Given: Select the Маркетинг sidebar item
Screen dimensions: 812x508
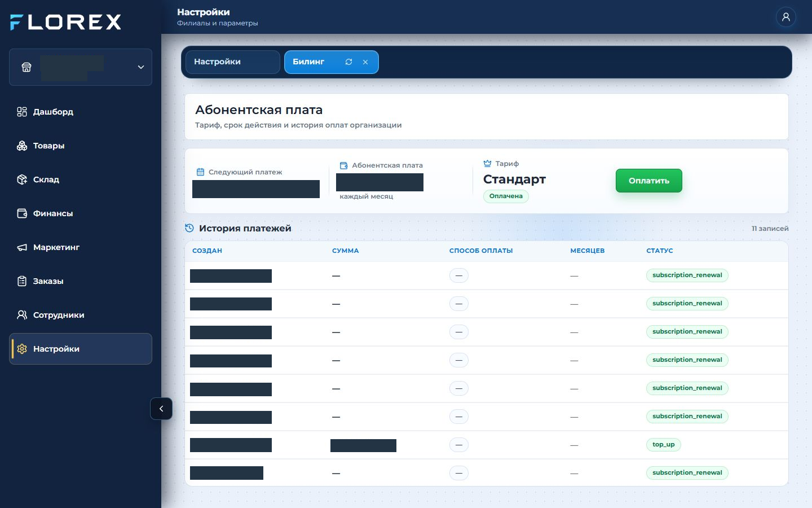Looking at the screenshot, I should pyautogui.click(x=81, y=247).
